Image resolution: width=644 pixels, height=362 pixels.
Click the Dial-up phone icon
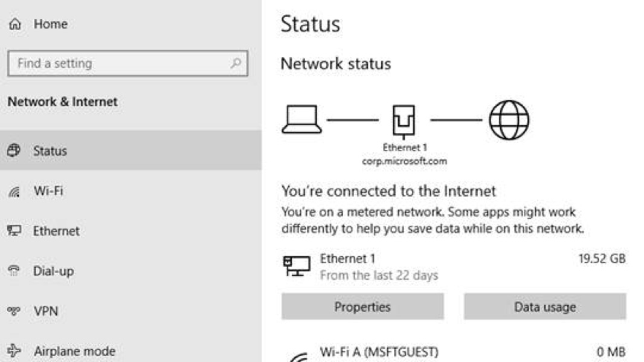click(13, 271)
